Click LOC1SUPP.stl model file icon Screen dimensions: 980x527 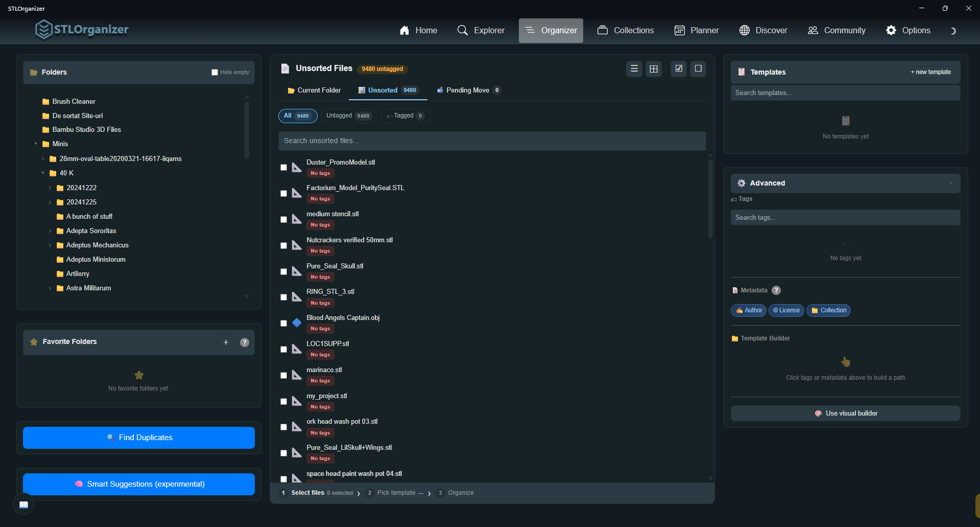297,349
